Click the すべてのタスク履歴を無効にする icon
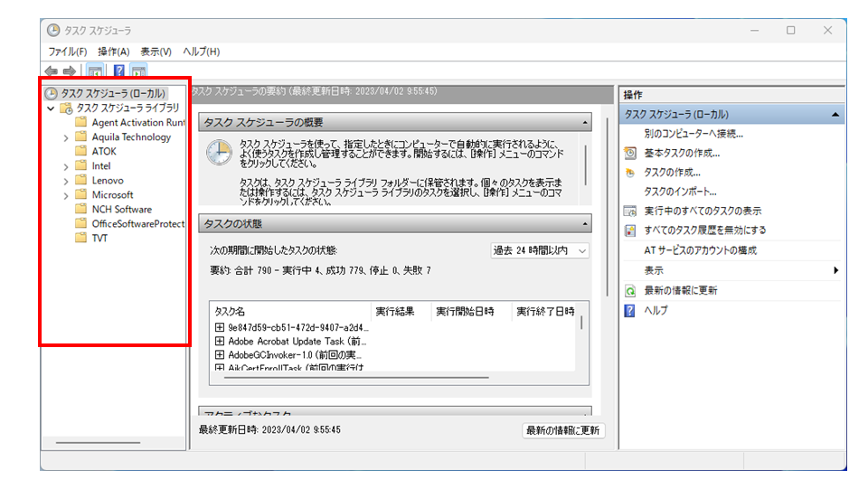 pos(630,230)
